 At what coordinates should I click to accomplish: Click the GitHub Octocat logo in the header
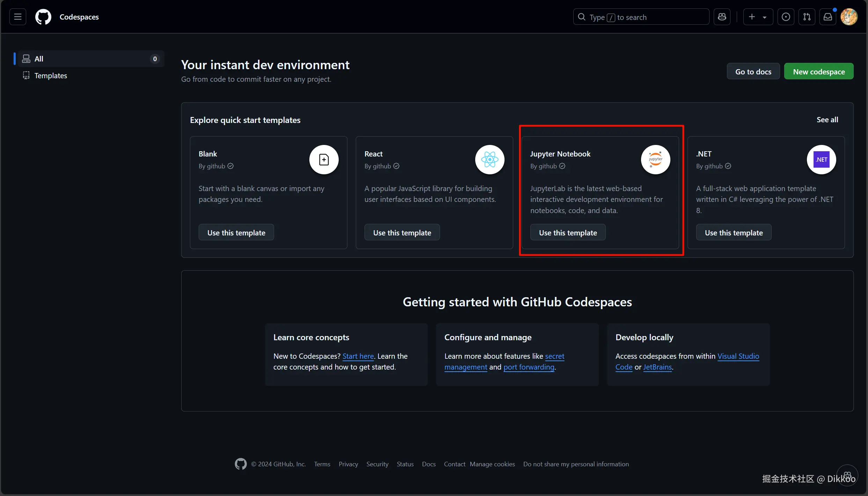[x=43, y=17]
